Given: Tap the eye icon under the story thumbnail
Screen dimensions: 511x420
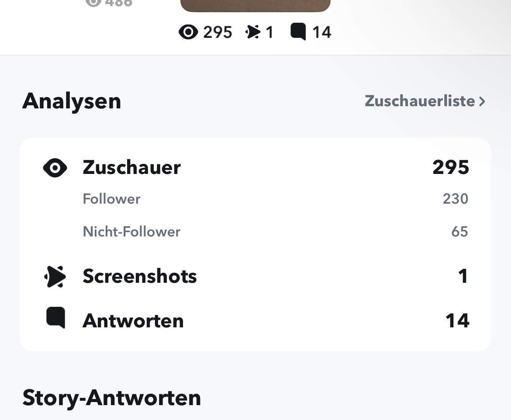Looking at the screenshot, I should tap(188, 31).
